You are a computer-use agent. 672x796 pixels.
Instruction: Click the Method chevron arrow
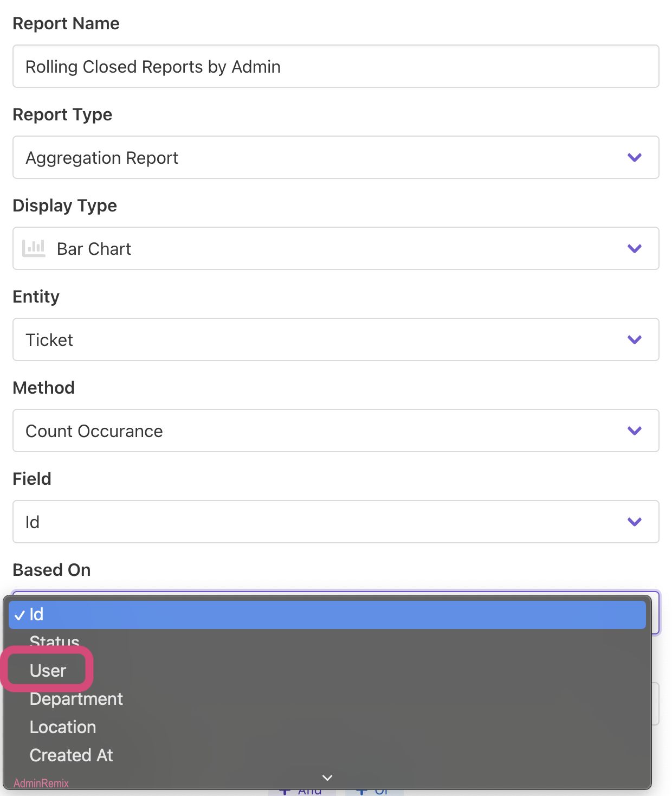click(634, 431)
